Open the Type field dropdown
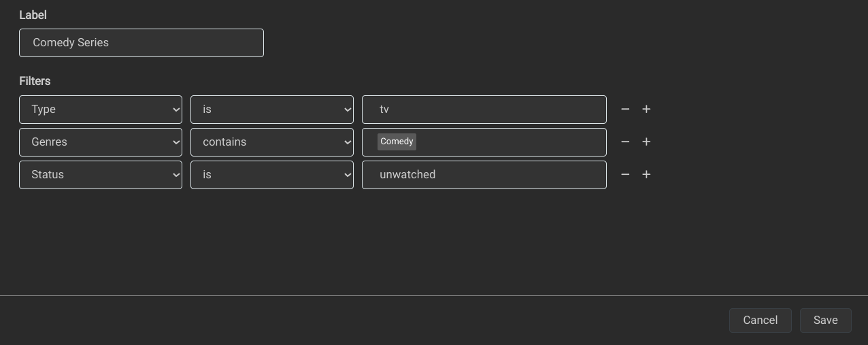The height and width of the screenshot is (345, 868). coord(100,110)
